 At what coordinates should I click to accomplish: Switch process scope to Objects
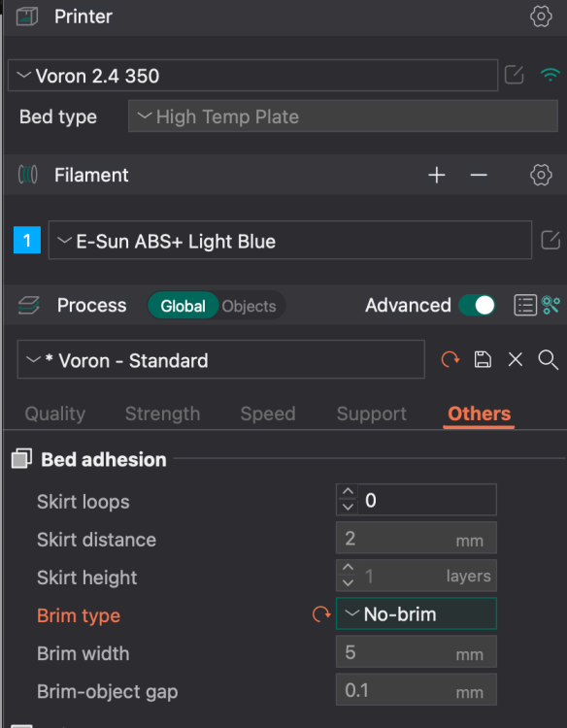(x=249, y=306)
